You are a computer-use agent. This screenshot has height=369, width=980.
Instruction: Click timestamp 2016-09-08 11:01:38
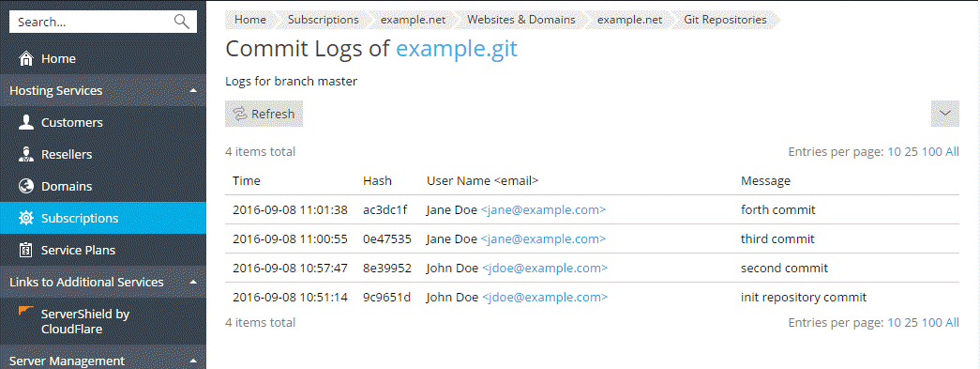pyautogui.click(x=290, y=210)
